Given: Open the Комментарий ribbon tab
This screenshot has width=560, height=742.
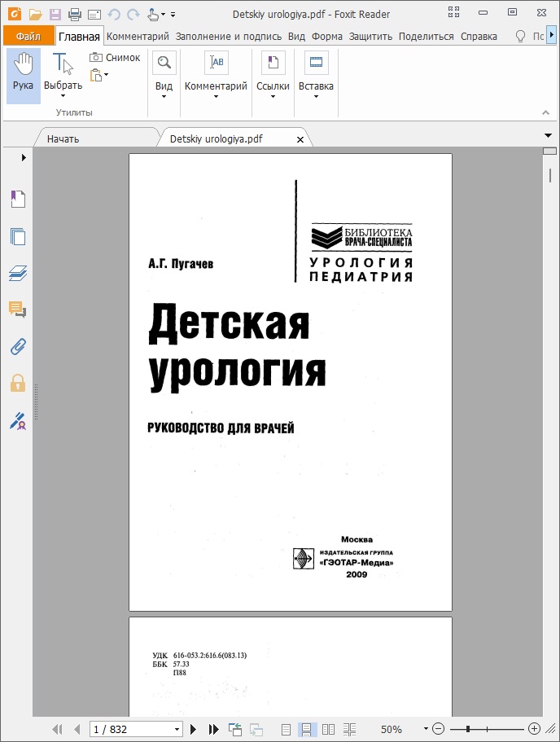Looking at the screenshot, I should pos(138,37).
